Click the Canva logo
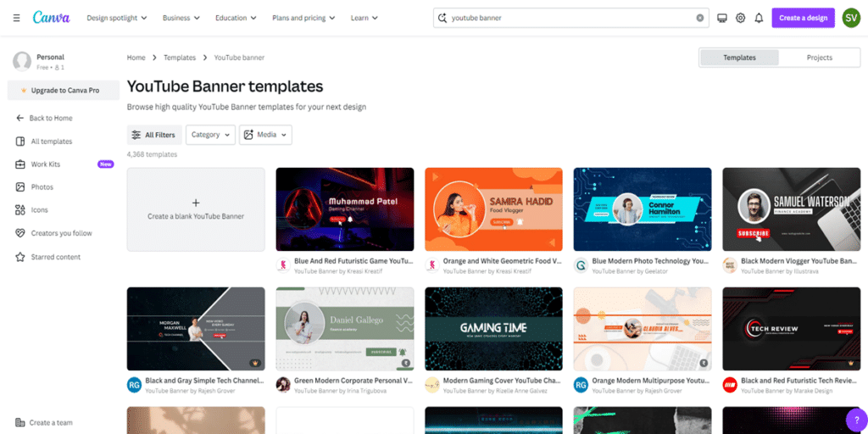Image resolution: width=868 pixels, height=434 pixels. tap(52, 17)
